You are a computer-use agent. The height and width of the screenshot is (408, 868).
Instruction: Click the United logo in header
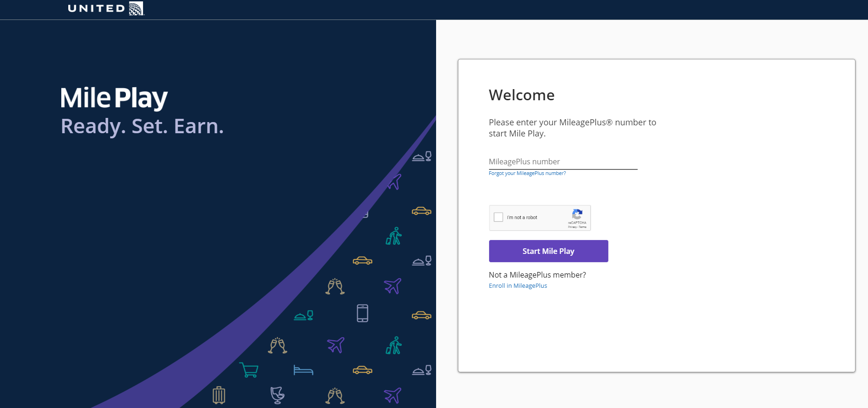tap(106, 8)
